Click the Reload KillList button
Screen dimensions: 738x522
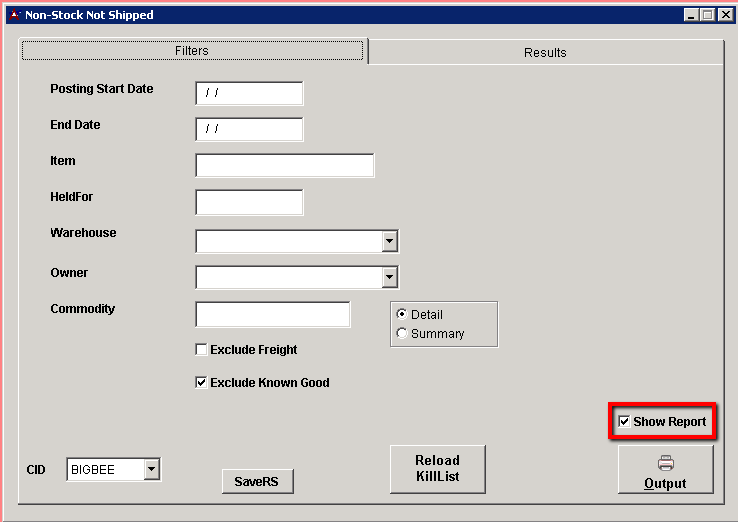[x=437, y=469]
